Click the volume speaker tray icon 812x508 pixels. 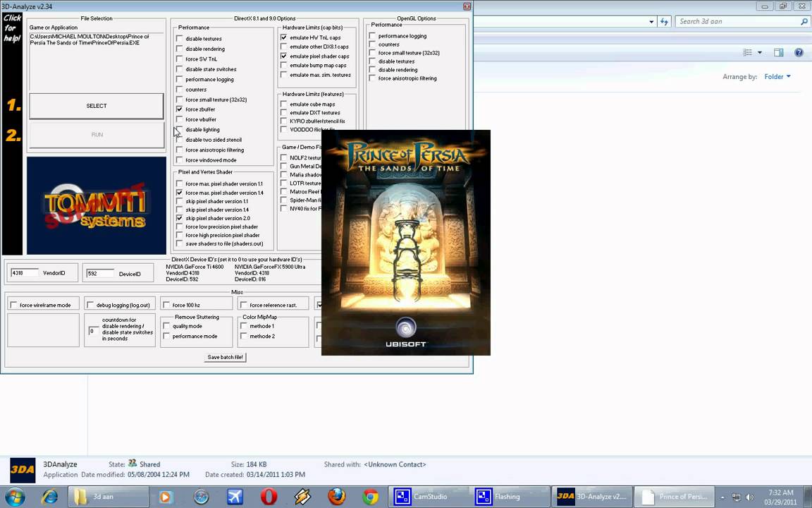(x=749, y=497)
